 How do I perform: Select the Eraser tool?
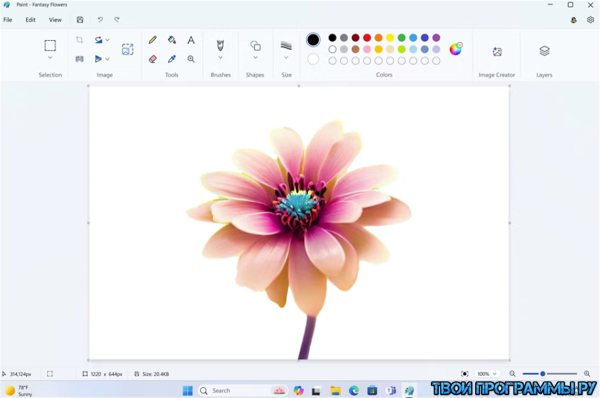pyautogui.click(x=153, y=59)
